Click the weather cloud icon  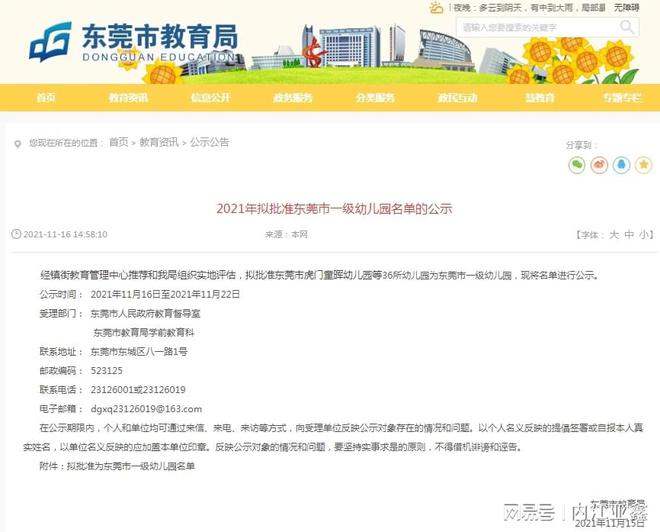436,8
